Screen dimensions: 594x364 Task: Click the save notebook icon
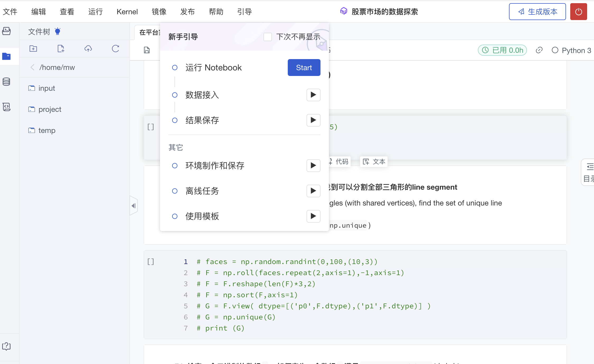(x=147, y=50)
